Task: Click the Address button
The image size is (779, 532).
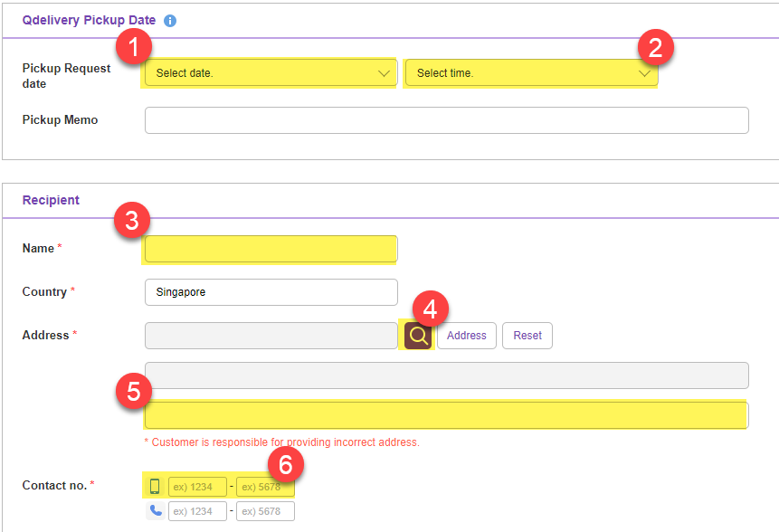Action: click(467, 336)
